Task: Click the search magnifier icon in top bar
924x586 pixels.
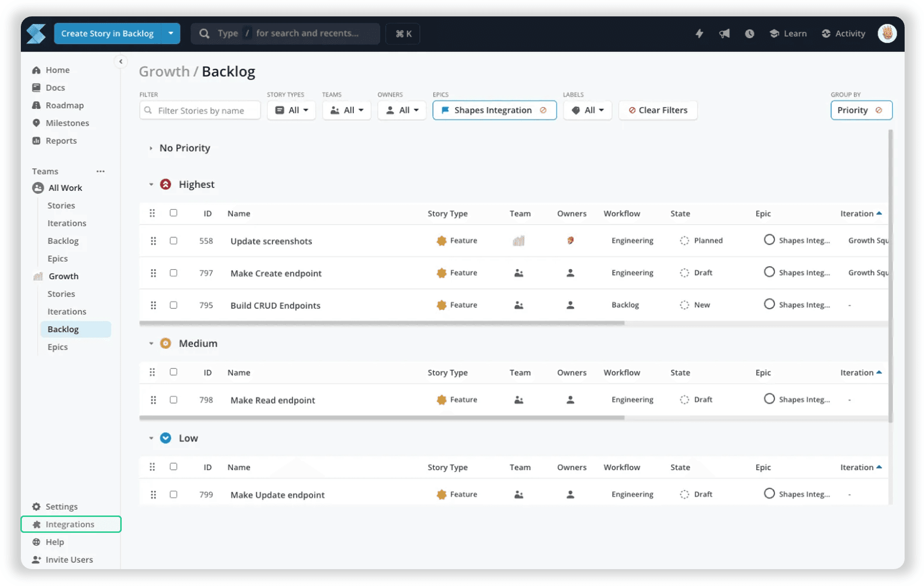Action: [x=204, y=34]
